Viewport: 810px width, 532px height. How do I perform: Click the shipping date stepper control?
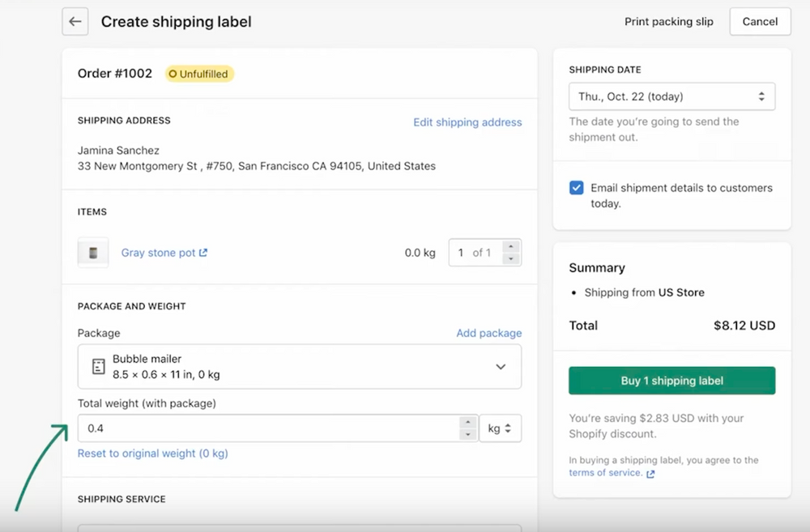point(761,96)
